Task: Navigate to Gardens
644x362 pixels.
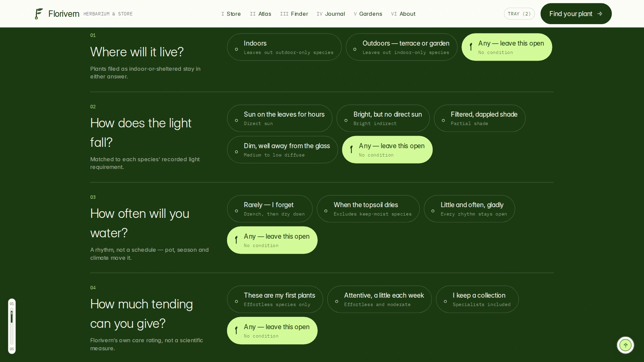Action: click(x=368, y=14)
